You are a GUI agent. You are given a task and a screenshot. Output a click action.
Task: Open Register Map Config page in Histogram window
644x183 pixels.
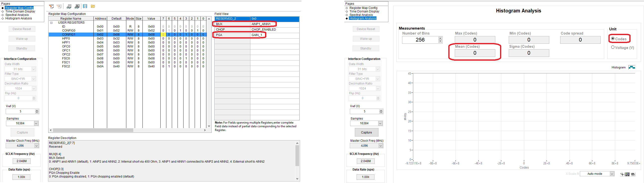363,8
